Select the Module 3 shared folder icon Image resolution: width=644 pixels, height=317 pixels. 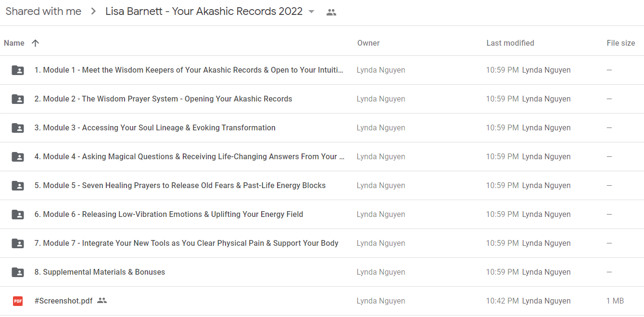click(18, 128)
